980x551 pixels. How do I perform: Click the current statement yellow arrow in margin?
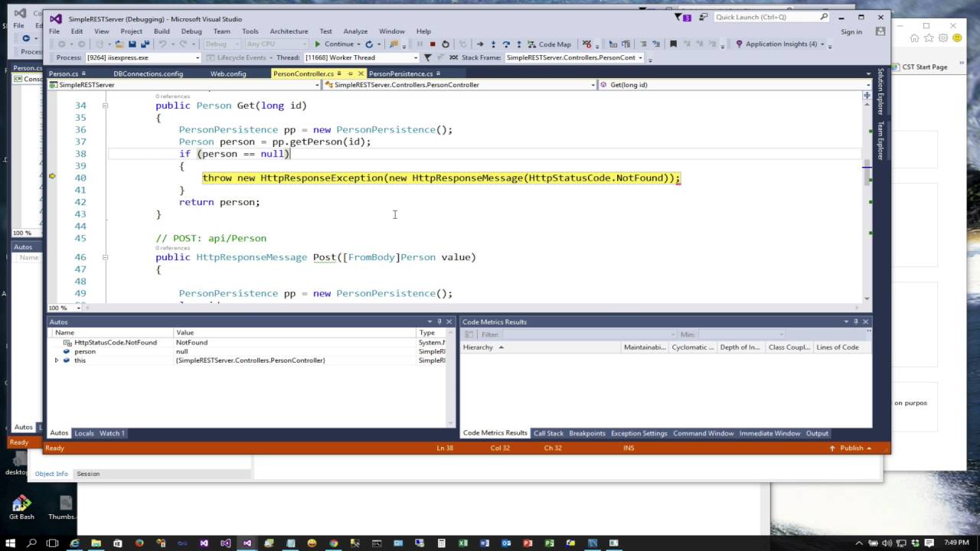pos(52,177)
